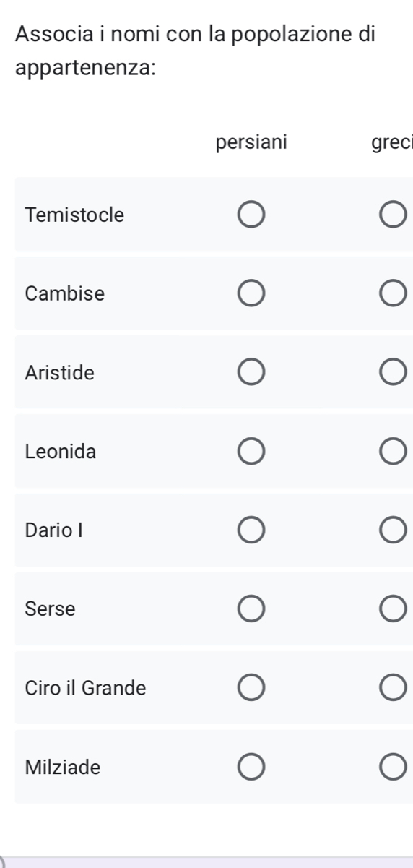Click the Ciro il Grande row label
413x868 pixels.
[85, 687]
